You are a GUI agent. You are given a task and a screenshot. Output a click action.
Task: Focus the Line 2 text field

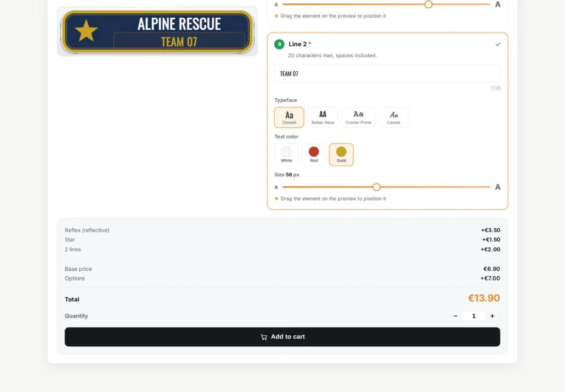(x=387, y=74)
